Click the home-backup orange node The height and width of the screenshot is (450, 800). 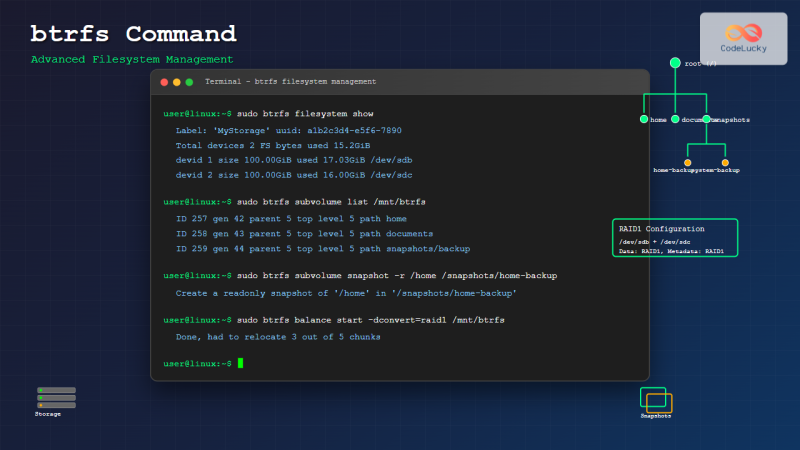pyautogui.click(x=687, y=162)
